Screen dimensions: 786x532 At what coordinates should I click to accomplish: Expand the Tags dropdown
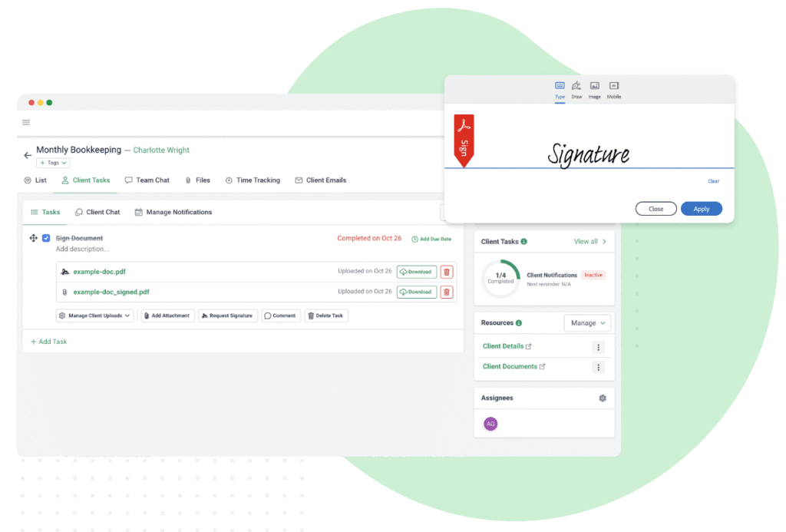[52, 163]
